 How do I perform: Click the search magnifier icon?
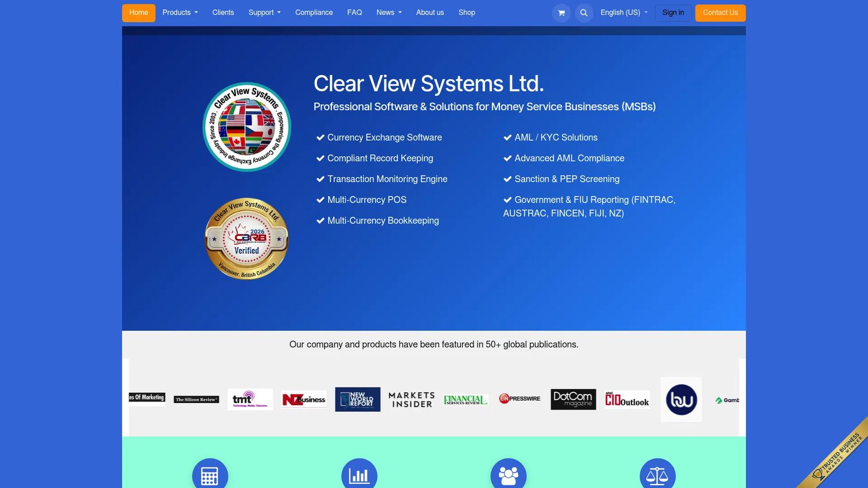click(584, 13)
